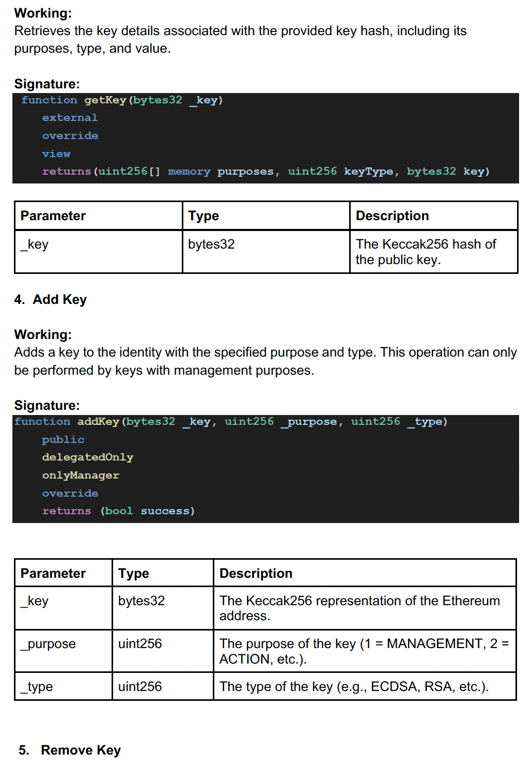Click "public" keyword in addKey signature
532x768 pixels.
(63, 440)
